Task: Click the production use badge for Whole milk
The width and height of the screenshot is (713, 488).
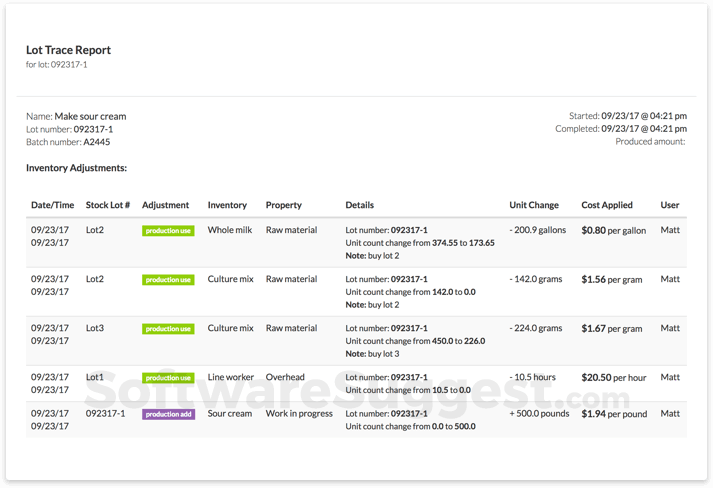Action: coord(168,231)
